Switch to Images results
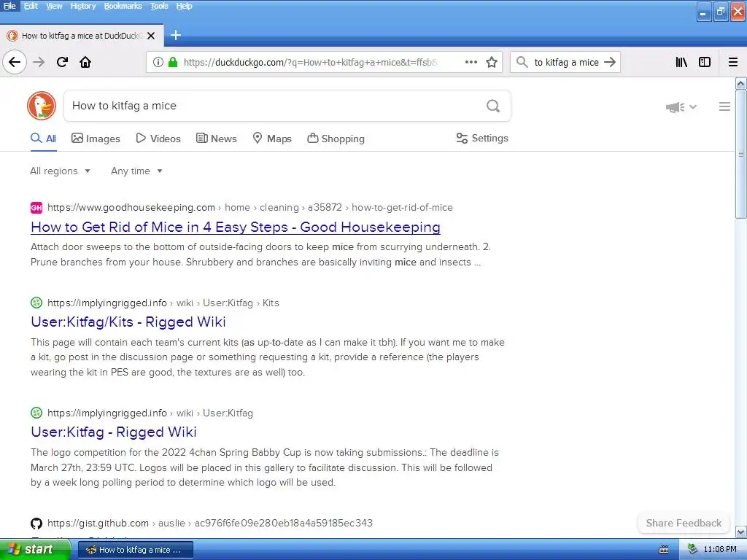747x560 pixels. [96, 139]
